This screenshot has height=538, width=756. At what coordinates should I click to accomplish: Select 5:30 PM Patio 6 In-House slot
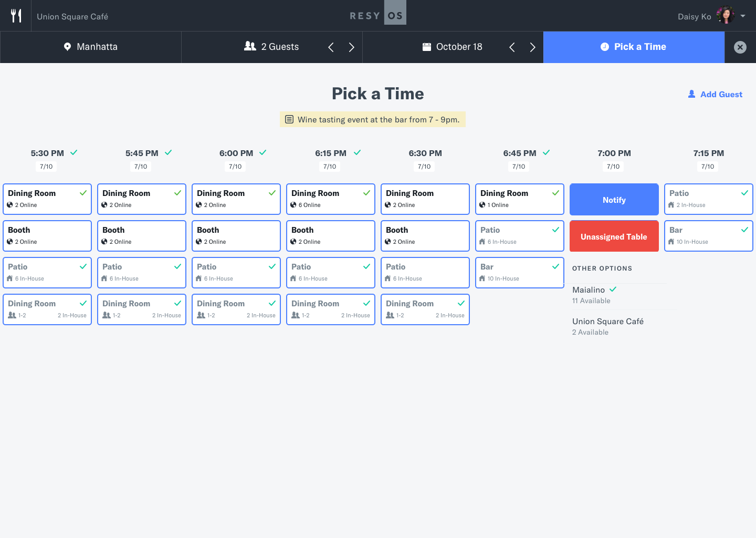47,273
